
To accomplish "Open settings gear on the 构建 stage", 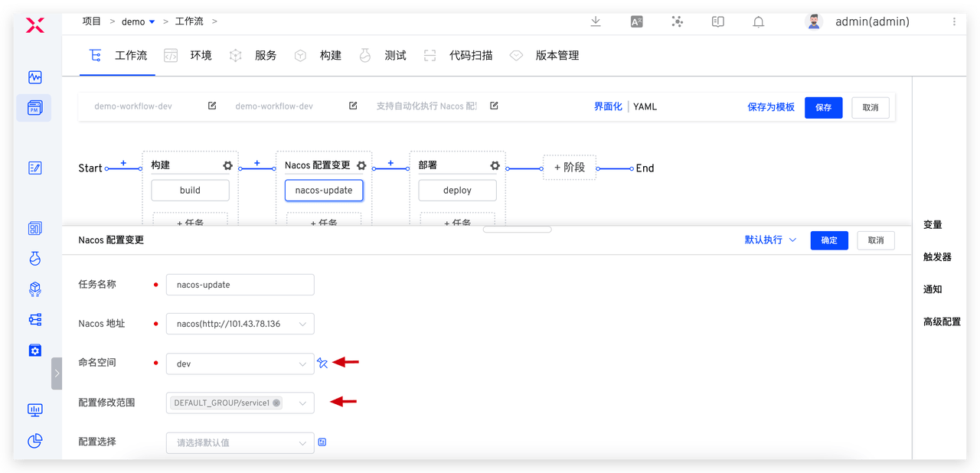I will (x=227, y=165).
